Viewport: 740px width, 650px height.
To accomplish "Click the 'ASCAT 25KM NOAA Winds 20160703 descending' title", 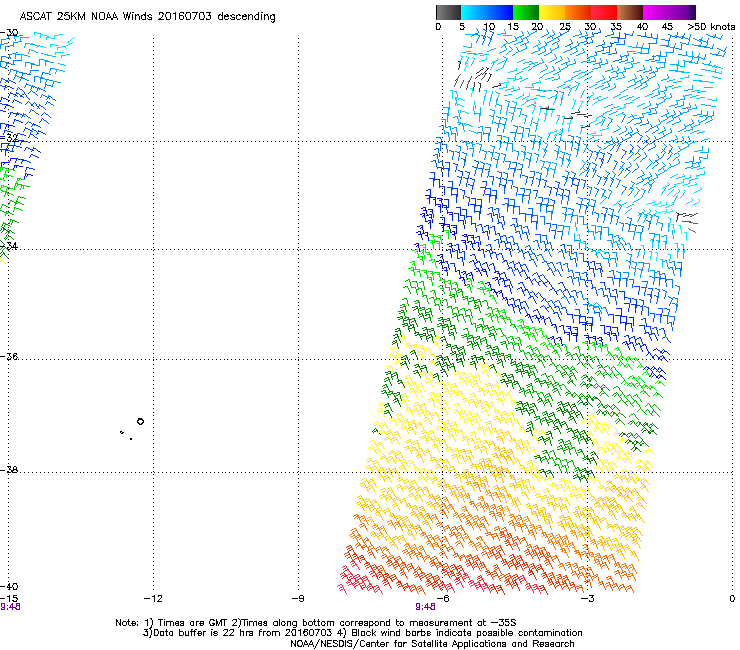I will pyautogui.click(x=148, y=17).
